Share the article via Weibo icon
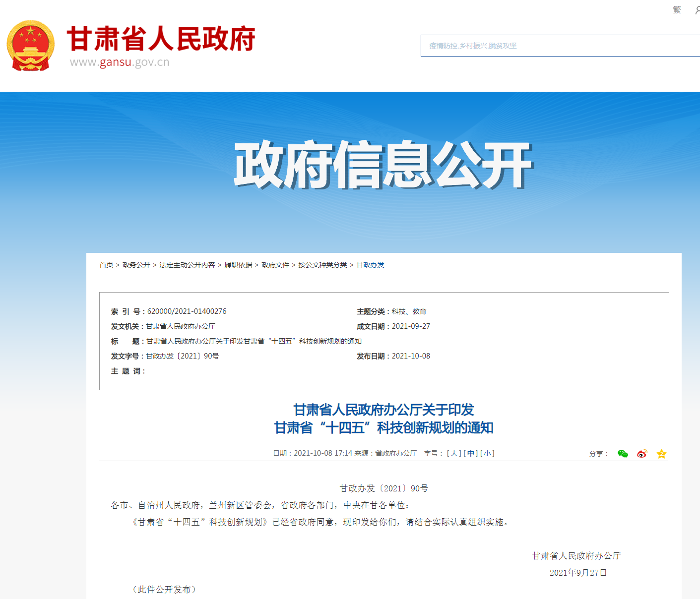 (642, 454)
